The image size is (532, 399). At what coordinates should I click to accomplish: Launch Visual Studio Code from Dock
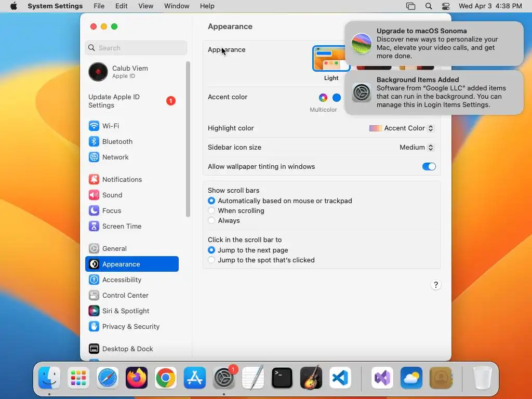[340, 378]
